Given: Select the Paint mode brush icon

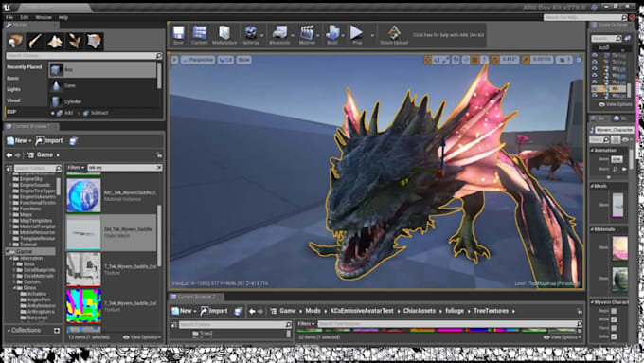Looking at the screenshot, I should coord(35,41).
